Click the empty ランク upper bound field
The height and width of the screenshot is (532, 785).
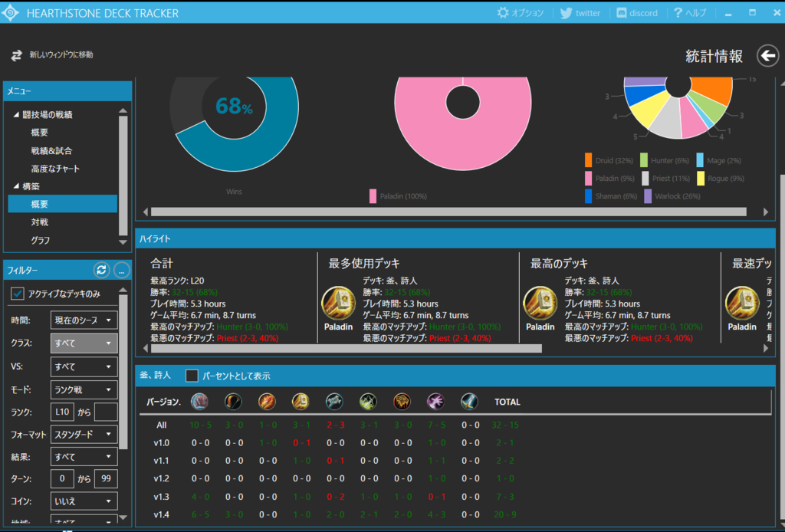[106, 412]
